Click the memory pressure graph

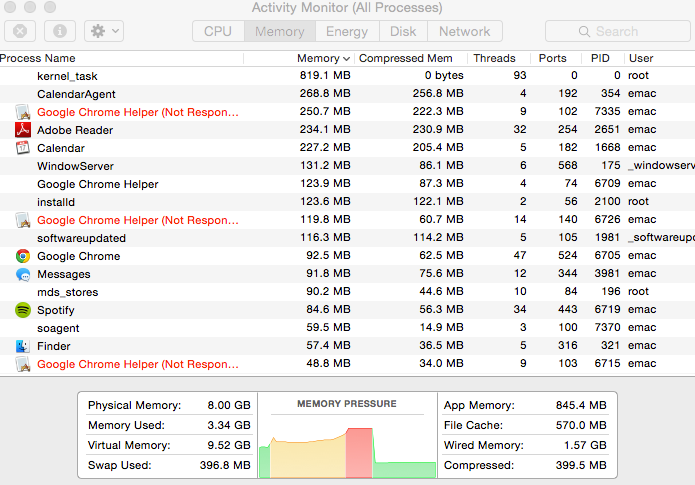point(347,452)
